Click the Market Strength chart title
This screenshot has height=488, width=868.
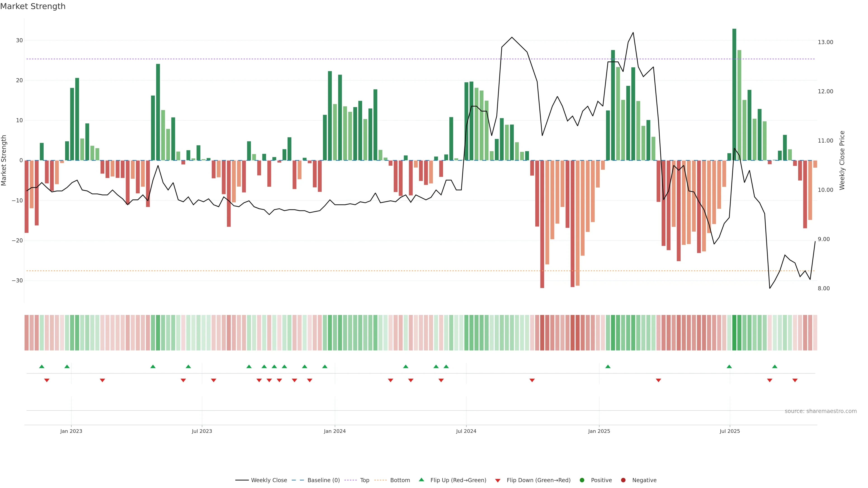pyautogui.click(x=33, y=6)
